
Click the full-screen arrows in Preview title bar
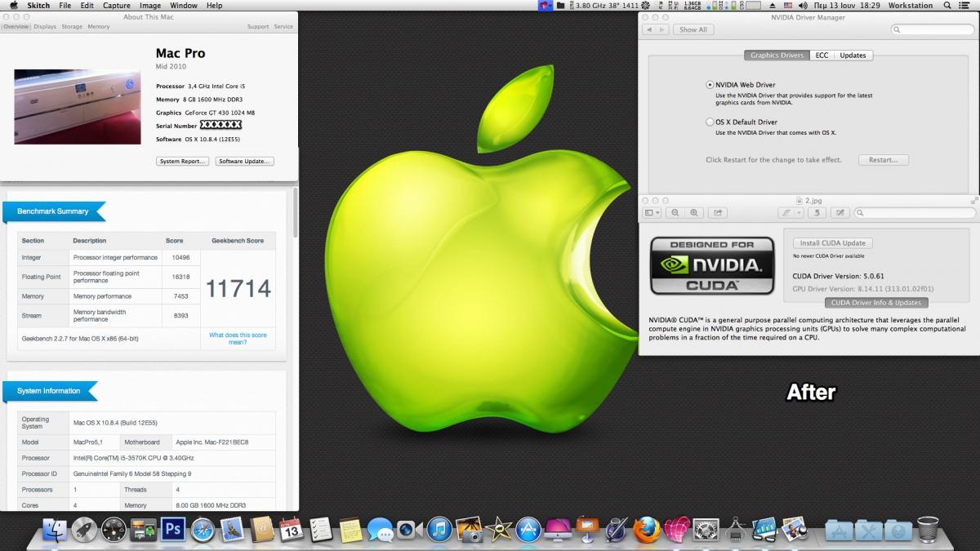(x=973, y=199)
